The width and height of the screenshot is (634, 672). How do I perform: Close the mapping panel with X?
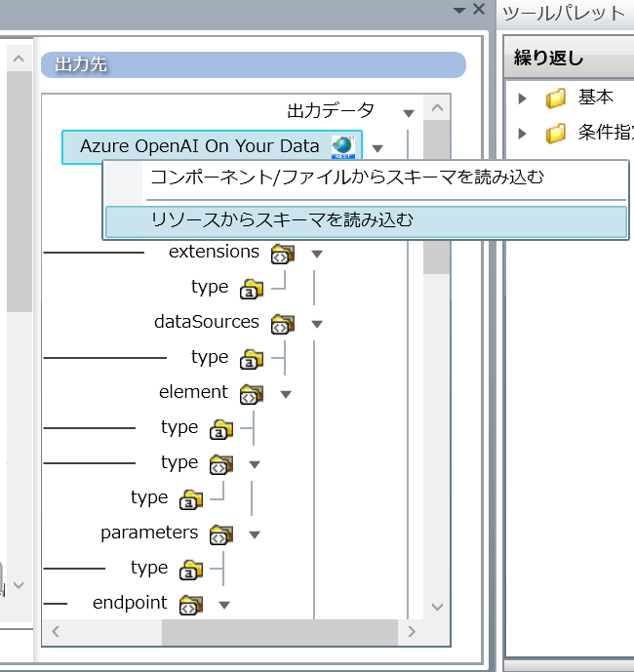tap(479, 10)
